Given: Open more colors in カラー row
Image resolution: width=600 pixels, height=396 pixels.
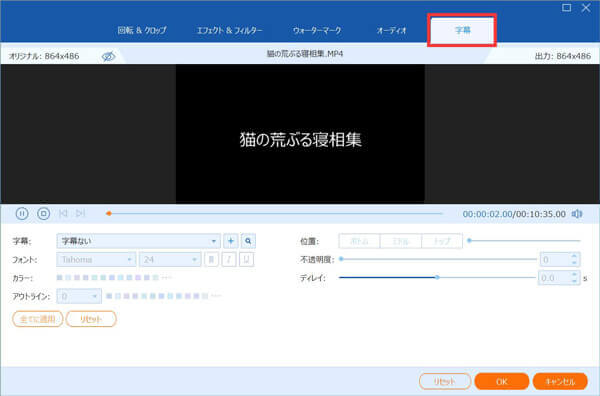Looking at the screenshot, I should 166,277.
